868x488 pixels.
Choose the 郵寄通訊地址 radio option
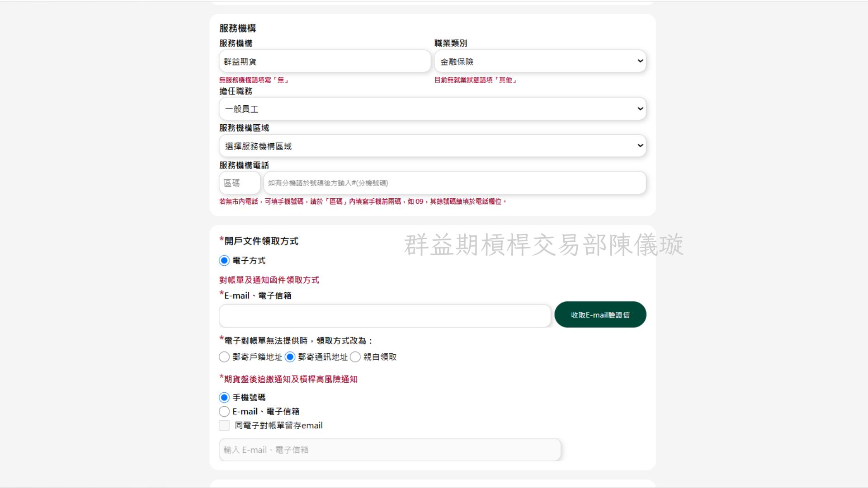click(290, 357)
